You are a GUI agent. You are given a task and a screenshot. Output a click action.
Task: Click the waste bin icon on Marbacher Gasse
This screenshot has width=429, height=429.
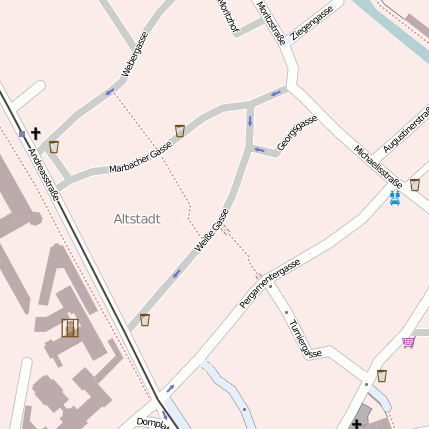pos(180,131)
